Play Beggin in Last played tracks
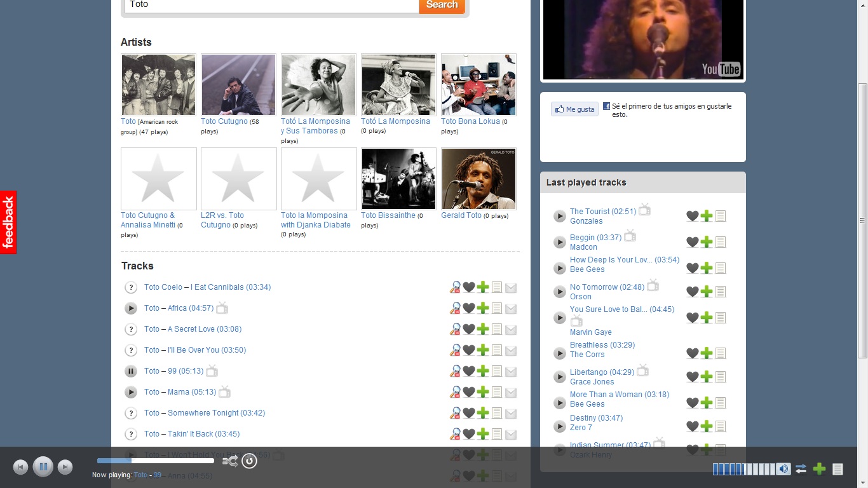Screen dimensions: 868x488 559,242
